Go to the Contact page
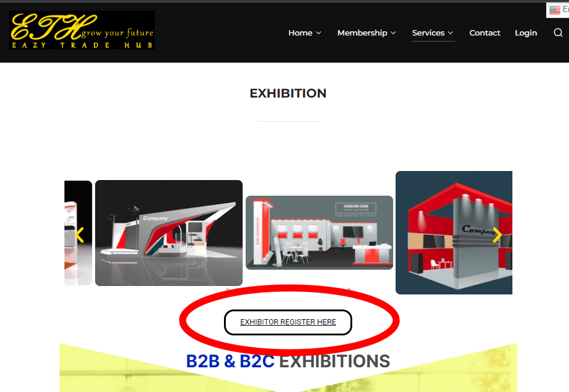 tap(485, 33)
